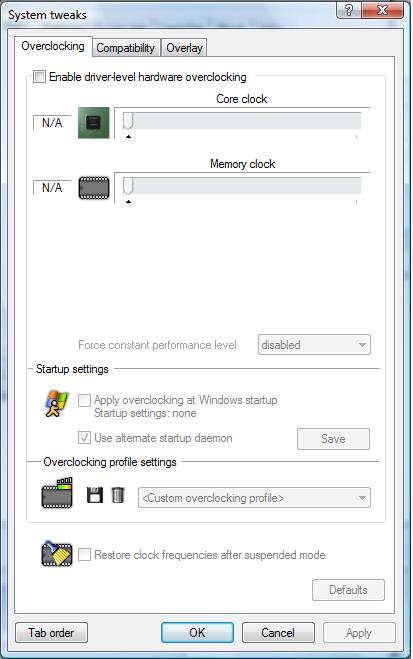
Task: Click the memory chip icon beside Memory clock
Action: pyautogui.click(x=94, y=188)
